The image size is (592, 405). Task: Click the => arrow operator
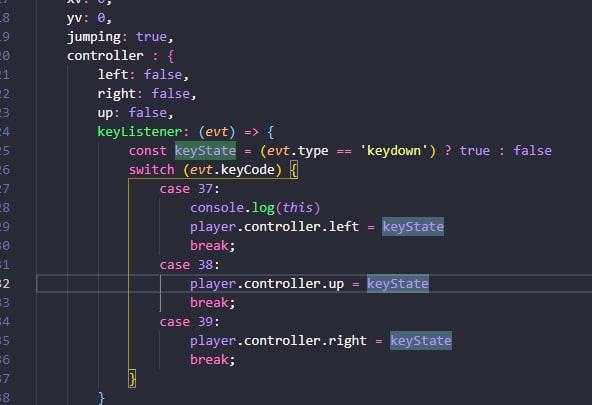[251, 132]
